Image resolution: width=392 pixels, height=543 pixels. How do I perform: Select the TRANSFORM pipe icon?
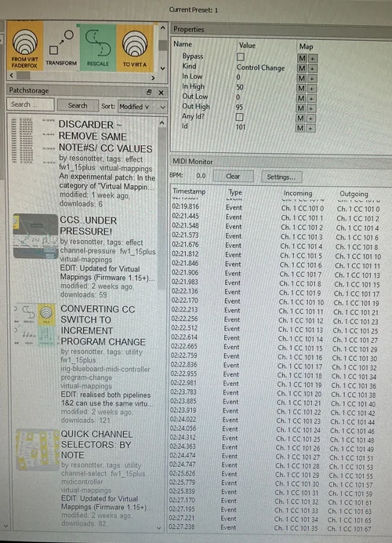61,46
